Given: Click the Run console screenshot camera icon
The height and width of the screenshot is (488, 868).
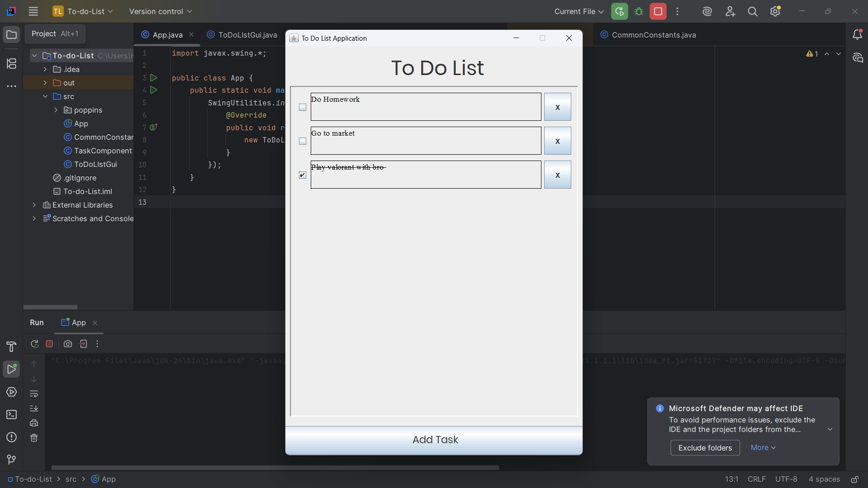Looking at the screenshot, I should click(x=68, y=344).
